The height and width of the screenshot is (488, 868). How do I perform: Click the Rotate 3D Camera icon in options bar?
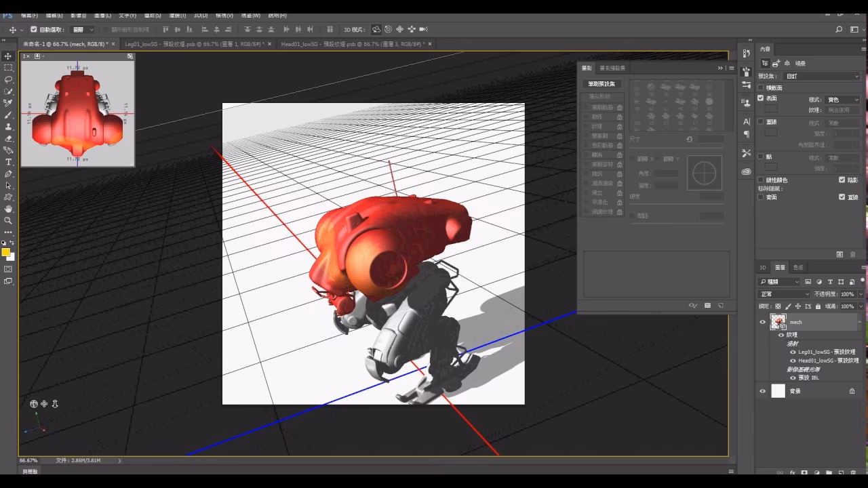[377, 29]
